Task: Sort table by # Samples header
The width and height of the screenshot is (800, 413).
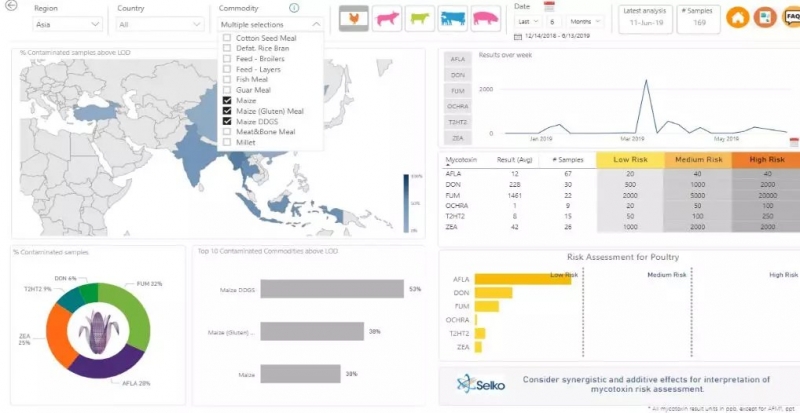Action: pyautogui.click(x=568, y=160)
